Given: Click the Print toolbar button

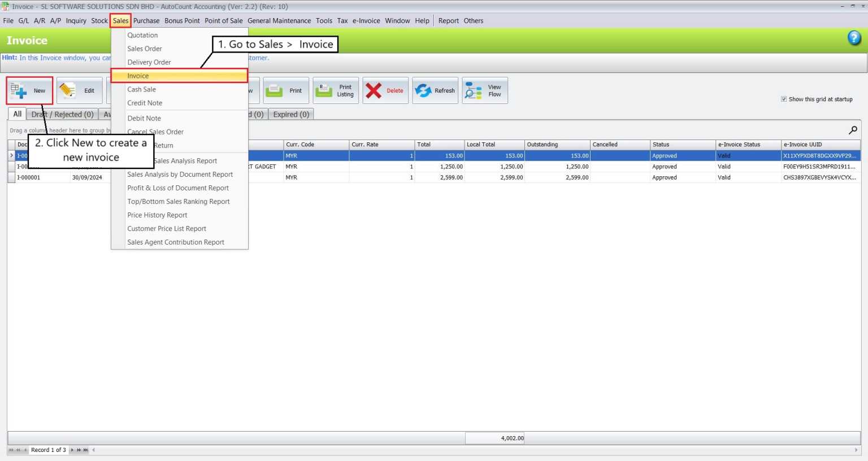Looking at the screenshot, I should point(286,90).
